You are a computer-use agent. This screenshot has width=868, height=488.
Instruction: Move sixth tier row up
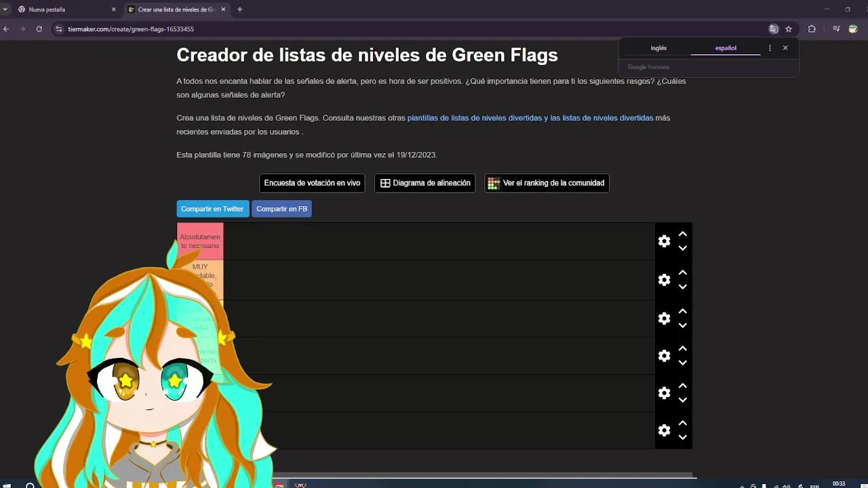pyautogui.click(x=683, y=423)
